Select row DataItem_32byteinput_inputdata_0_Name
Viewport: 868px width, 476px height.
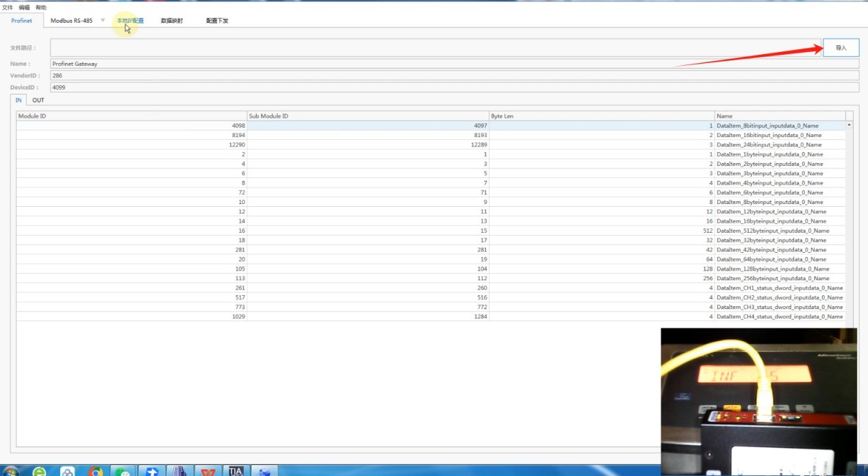tap(430, 240)
